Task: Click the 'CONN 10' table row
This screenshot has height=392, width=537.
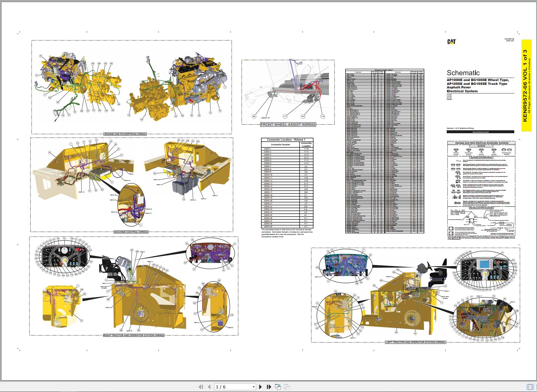Action: click(287, 175)
